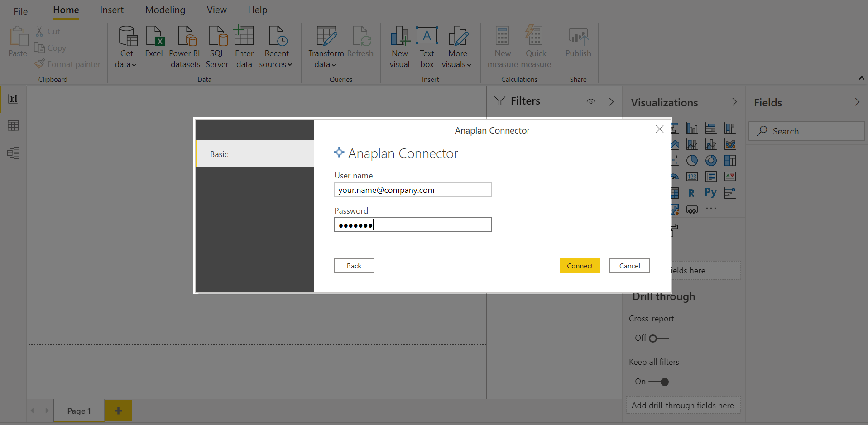The image size is (868, 425).
Task: Click the Password input field
Action: click(413, 225)
